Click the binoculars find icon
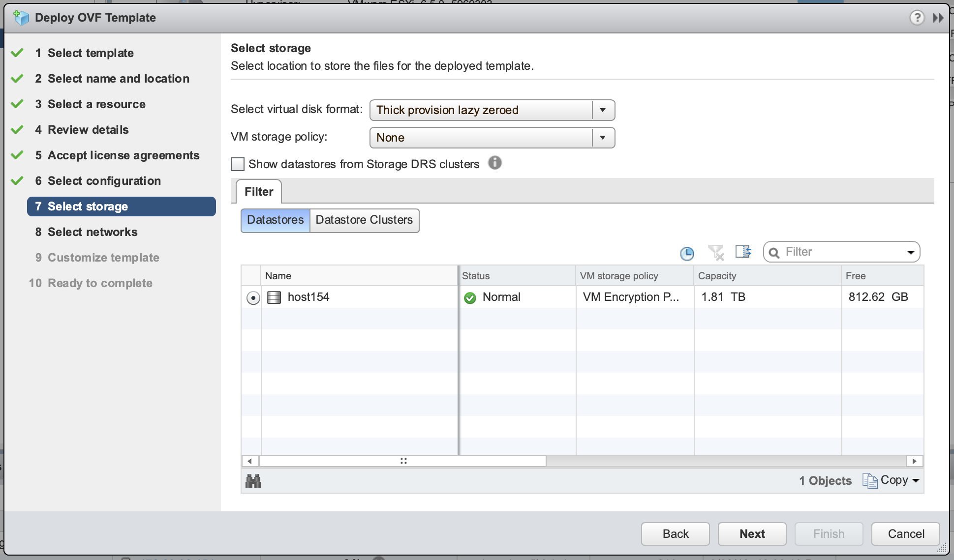This screenshot has width=954, height=560. pos(253,481)
